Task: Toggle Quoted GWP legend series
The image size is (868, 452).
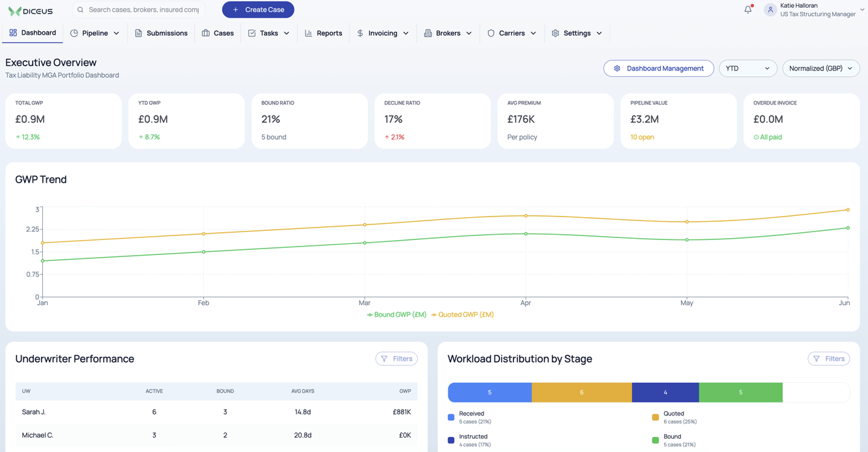Action: [463, 314]
